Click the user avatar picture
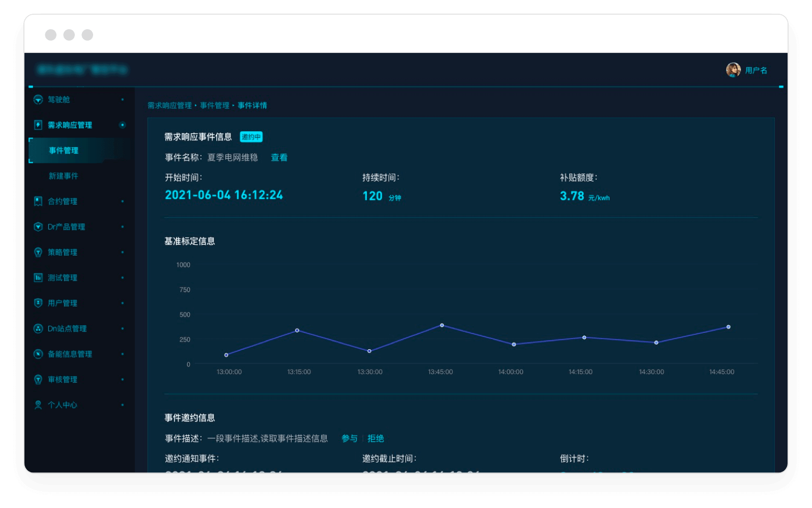The image size is (812, 508). pos(733,70)
